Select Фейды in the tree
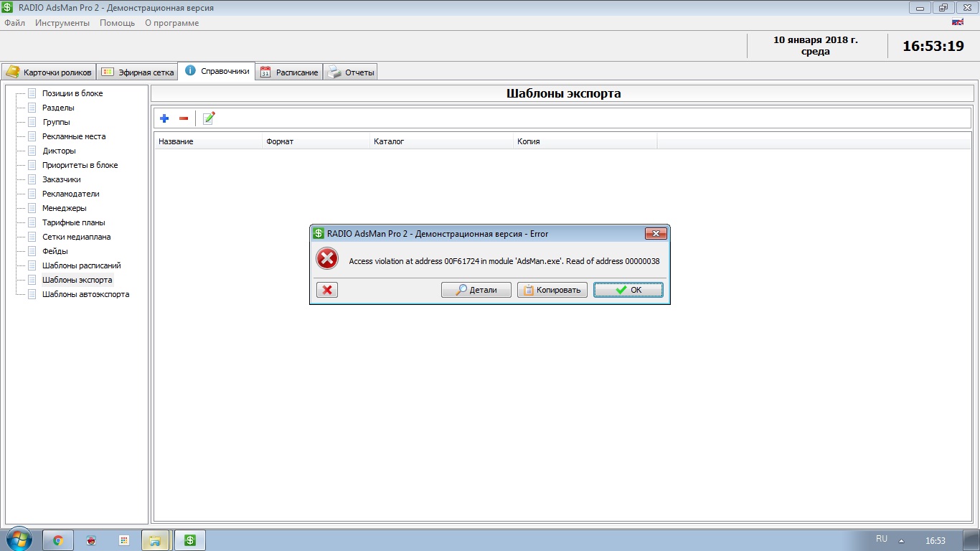 55,251
